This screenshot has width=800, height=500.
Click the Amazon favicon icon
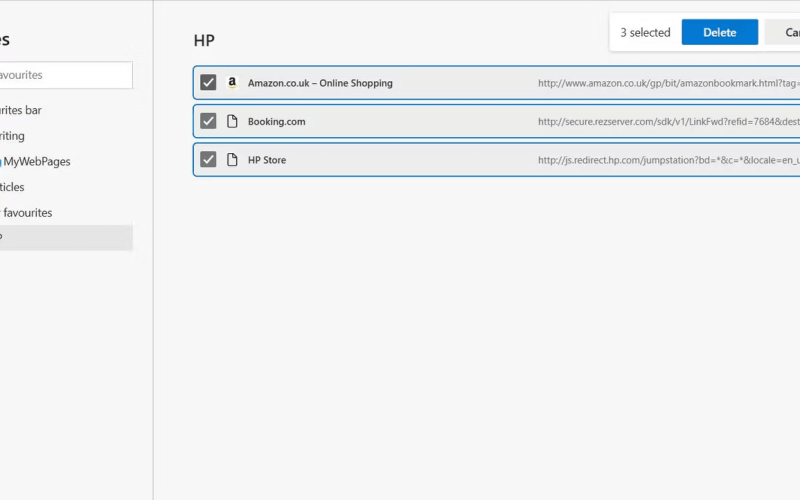click(232, 83)
